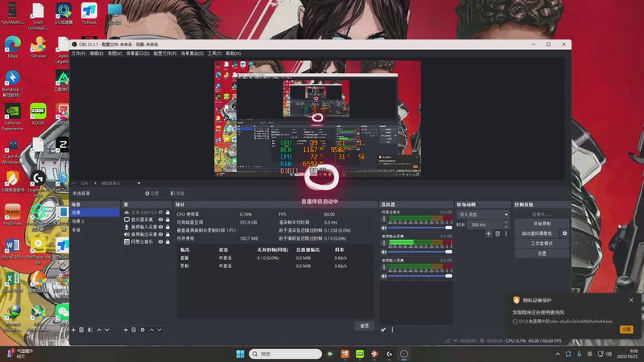Open the preview scaling dropdown arrow
The image size is (644, 362).
click(x=138, y=183)
